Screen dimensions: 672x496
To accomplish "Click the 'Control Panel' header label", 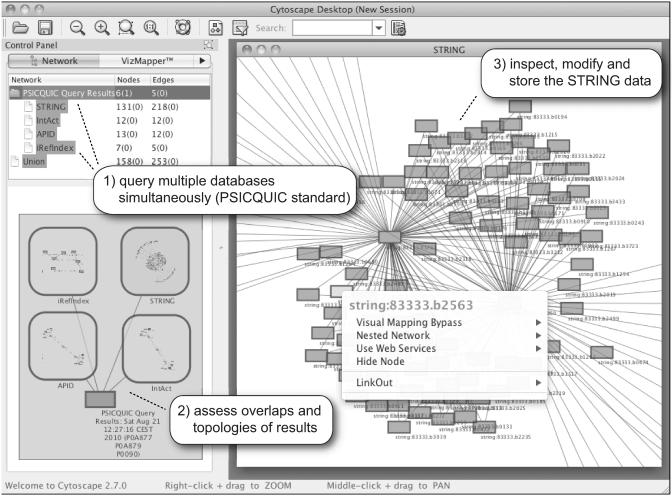I will coord(31,45).
